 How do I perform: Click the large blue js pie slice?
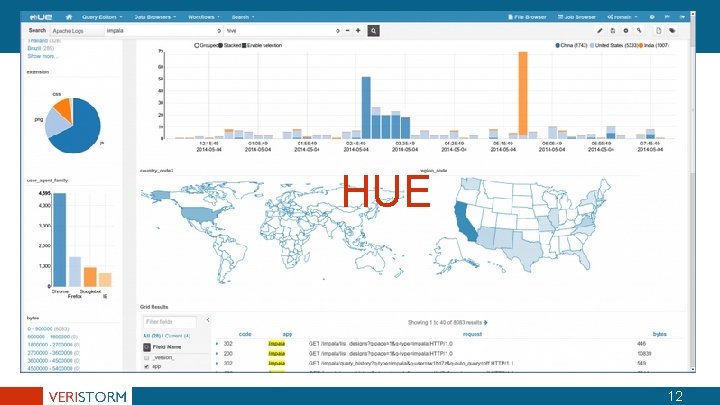pos(82,131)
